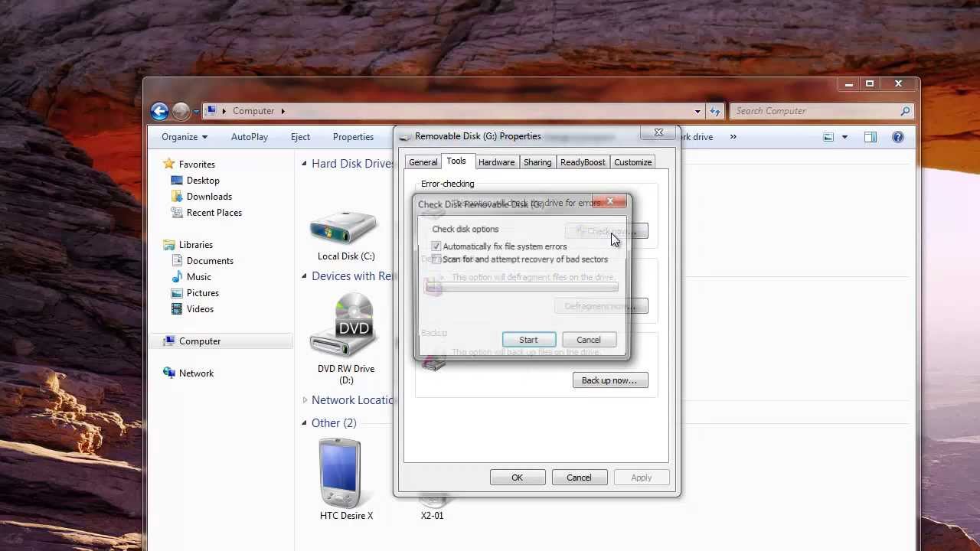The width and height of the screenshot is (980, 551).
Task: Toggle Automatically fix file system errors checkbox
Action: pyautogui.click(x=436, y=246)
